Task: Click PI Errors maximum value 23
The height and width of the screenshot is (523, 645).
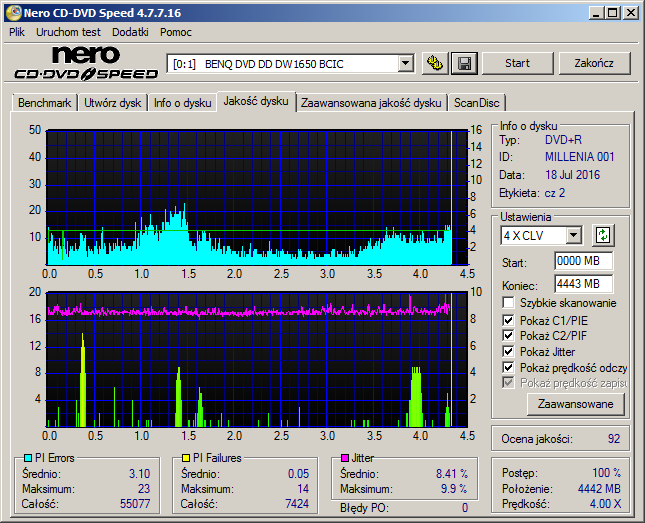Action: [x=144, y=489]
